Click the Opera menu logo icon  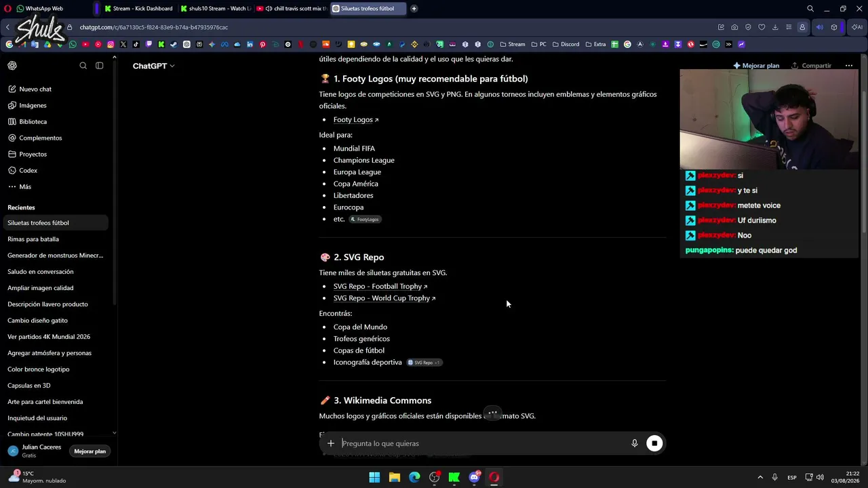(7, 9)
